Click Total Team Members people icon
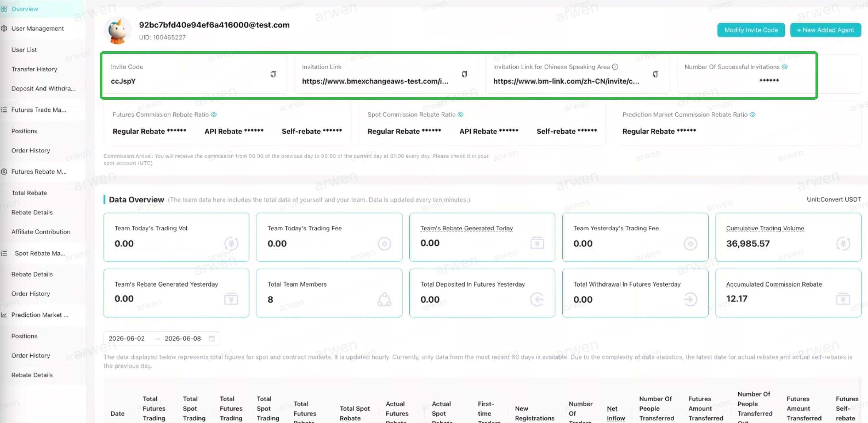Image resolution: width=868 pixels, height=423 pixels. coord(384,299)
